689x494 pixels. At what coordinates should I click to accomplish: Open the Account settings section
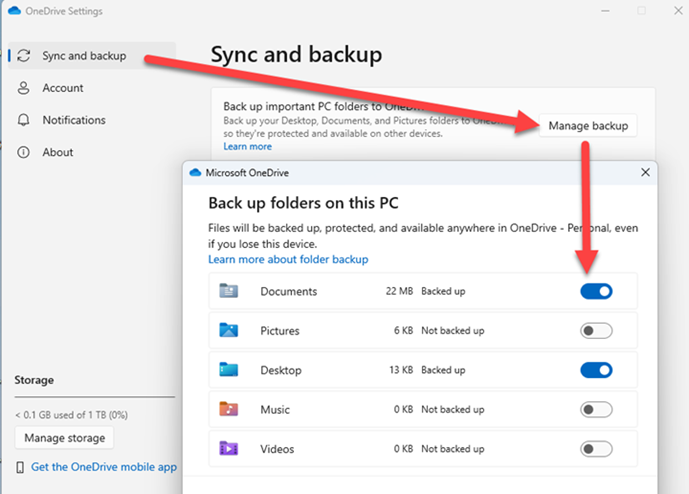(x=62, y=88)
